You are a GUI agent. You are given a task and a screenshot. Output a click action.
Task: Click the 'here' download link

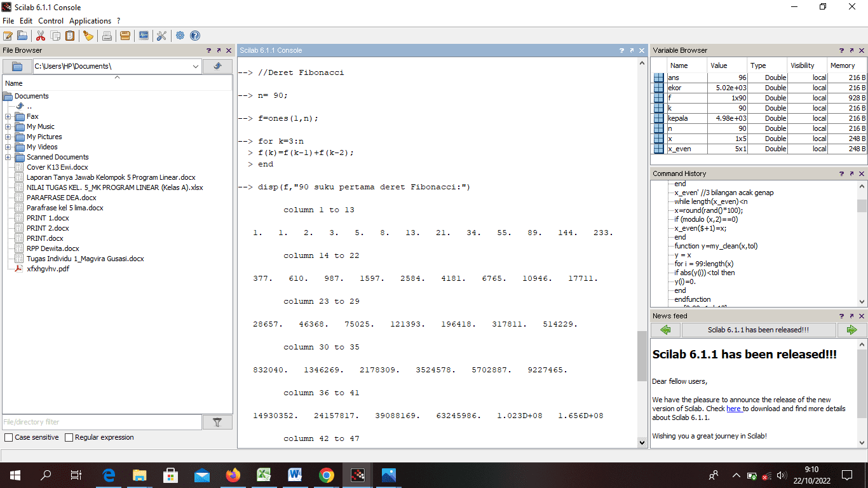tap(734, 409)
